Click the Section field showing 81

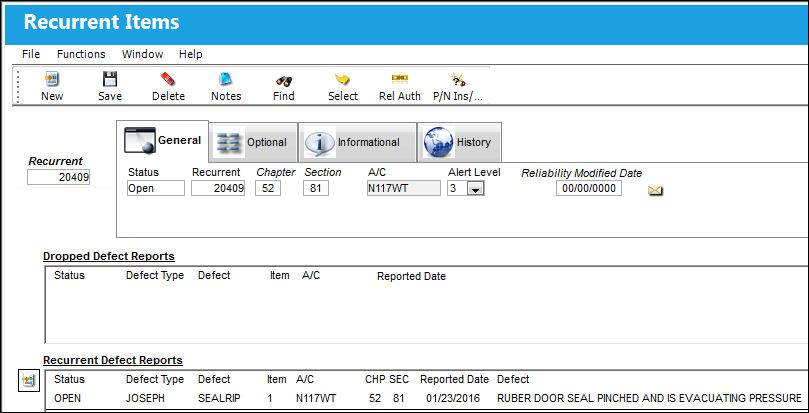[316, 188]
